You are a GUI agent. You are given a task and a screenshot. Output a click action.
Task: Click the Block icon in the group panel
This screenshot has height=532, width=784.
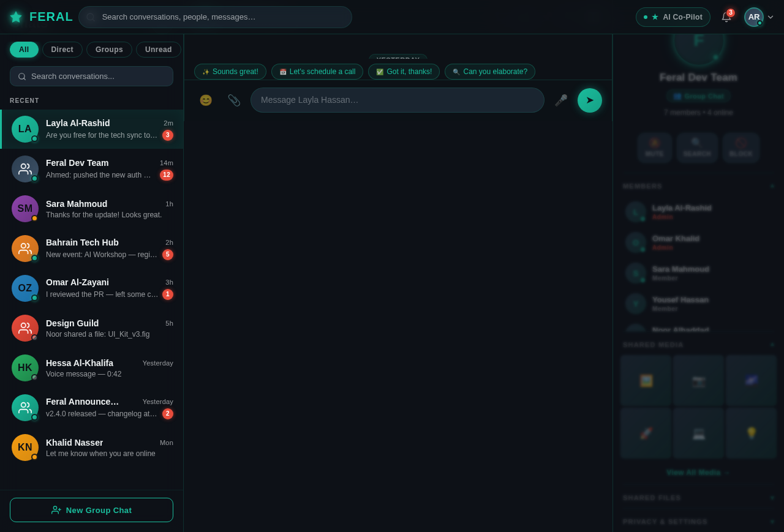tap(741, 148)
